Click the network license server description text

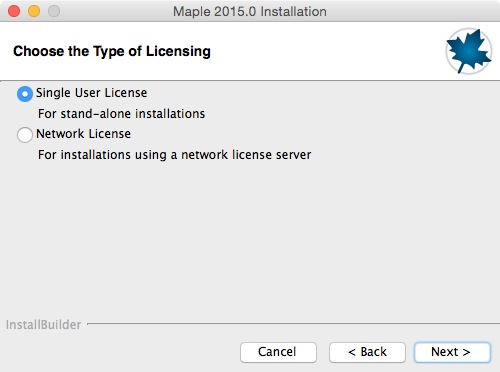(174, 155)
